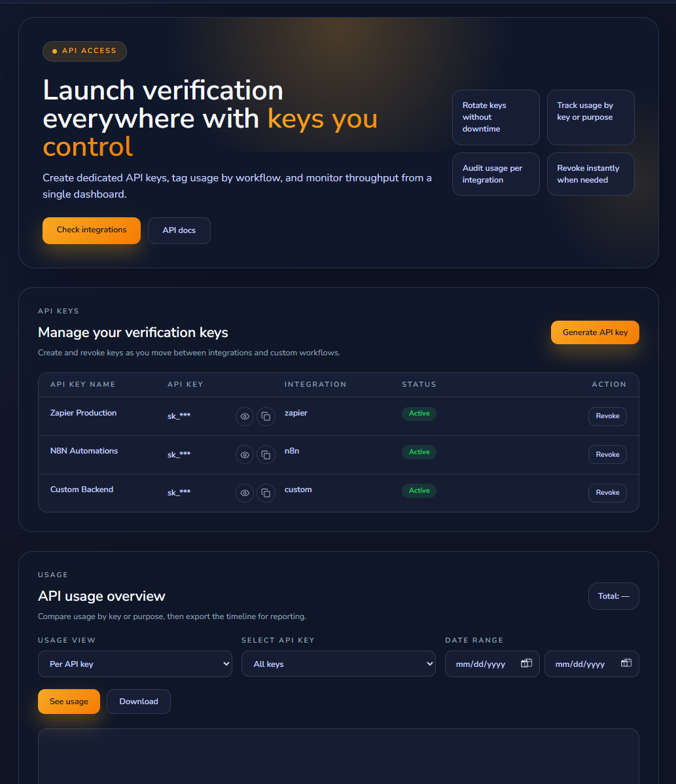Viewport: 676px width, 784px height.
Task: Reveal the Zapier Production API key
Action: tap(244, 416)
